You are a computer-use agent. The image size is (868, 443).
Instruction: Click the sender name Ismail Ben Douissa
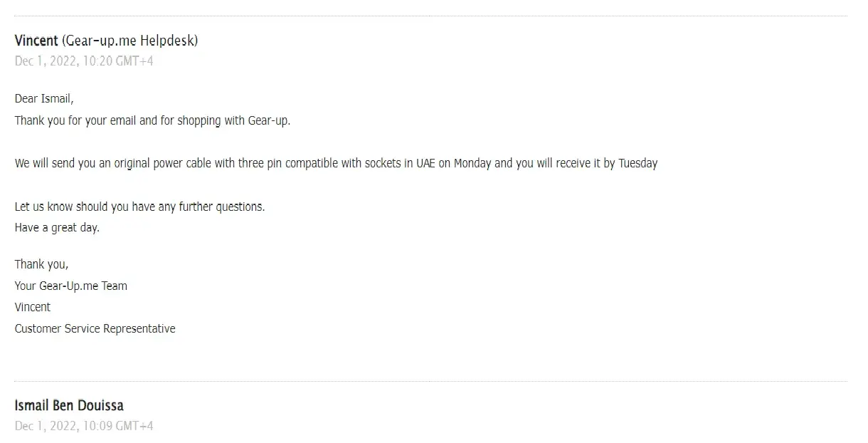click(69, 405)
